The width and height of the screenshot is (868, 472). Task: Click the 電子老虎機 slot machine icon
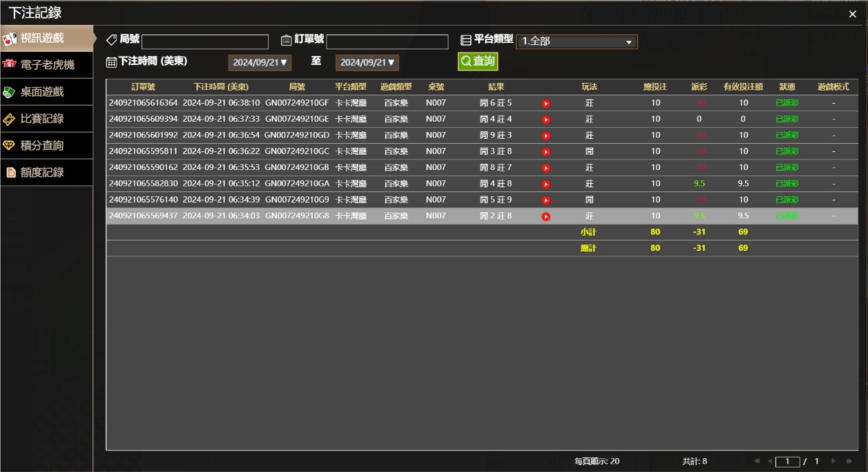pos(8,65)
